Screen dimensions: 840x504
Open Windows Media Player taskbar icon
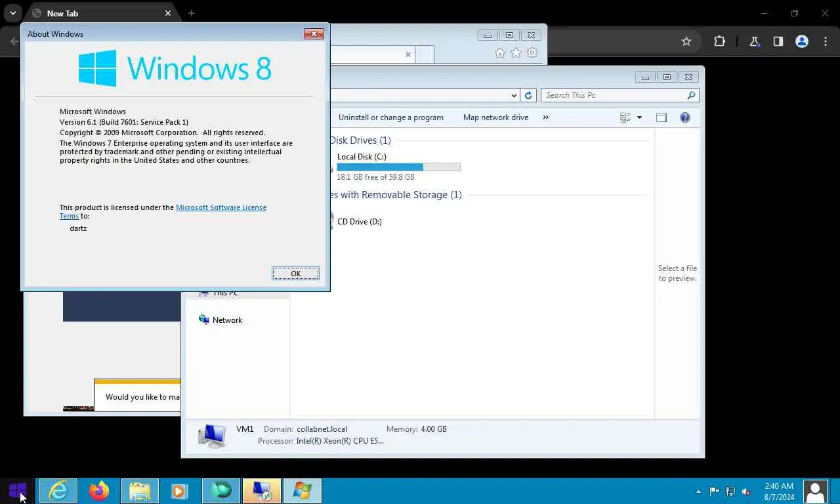pos(180,491)
